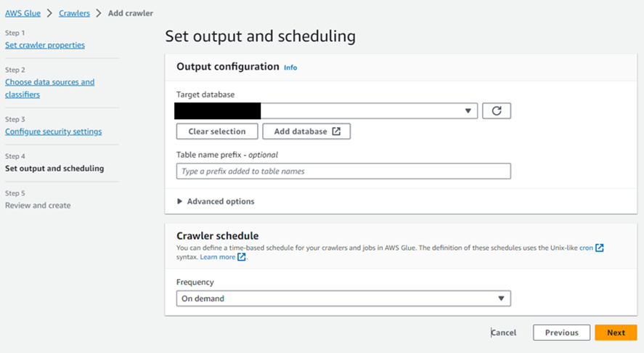Open the Info link for Output configuration

coord(290,68)
